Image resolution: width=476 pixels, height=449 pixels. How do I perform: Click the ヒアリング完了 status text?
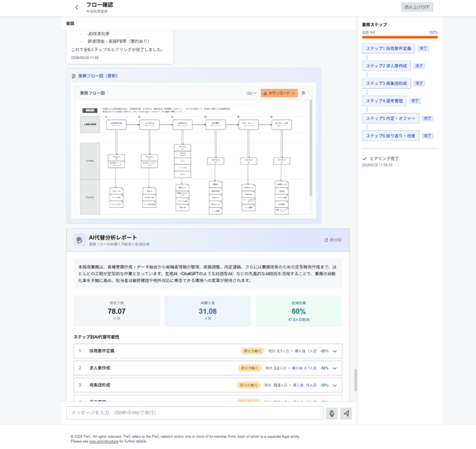point(384,158)
